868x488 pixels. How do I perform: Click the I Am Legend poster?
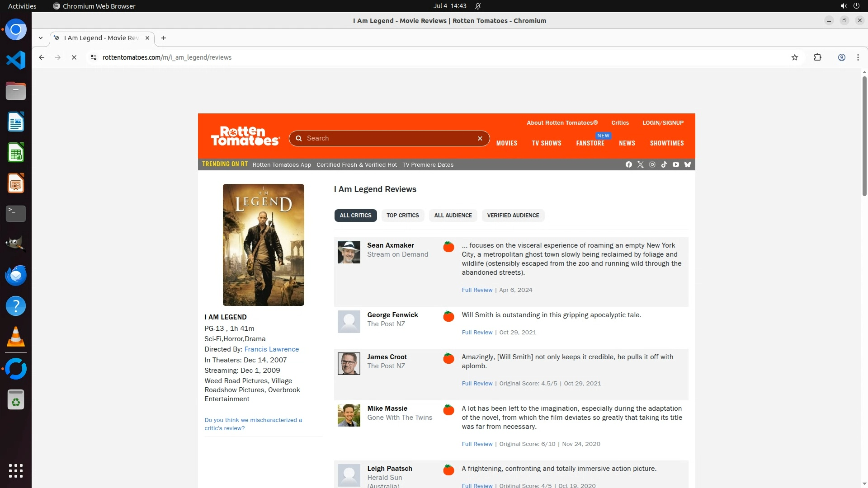click(263, 244)
